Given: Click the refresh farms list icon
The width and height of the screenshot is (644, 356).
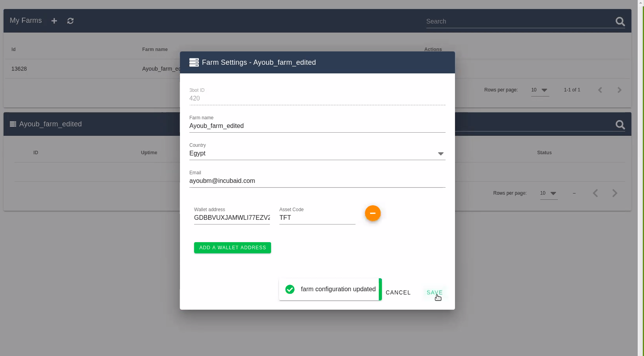Looking at the screenshot, I should pos(70,20).
